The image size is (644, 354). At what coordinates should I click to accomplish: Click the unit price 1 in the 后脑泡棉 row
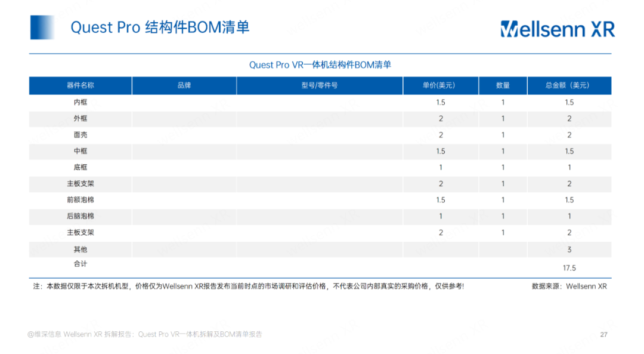(x=441, y=216)
